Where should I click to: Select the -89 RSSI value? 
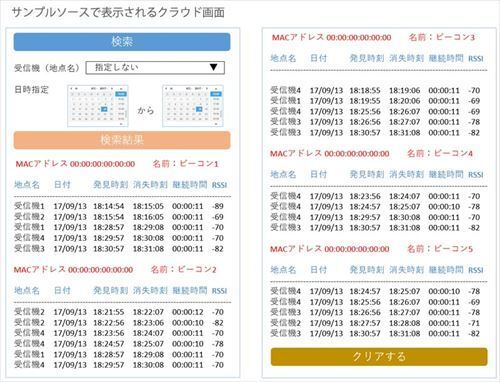tap(218, 206)
